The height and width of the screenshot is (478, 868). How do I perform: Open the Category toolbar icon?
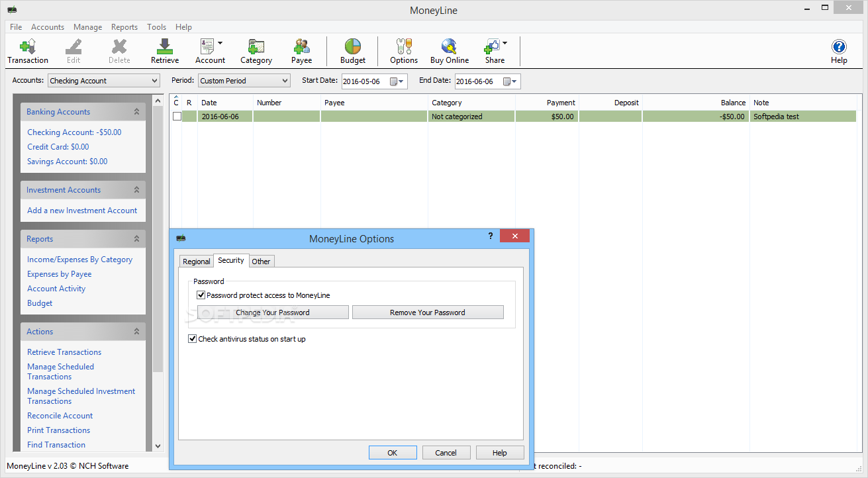point(256,47)
